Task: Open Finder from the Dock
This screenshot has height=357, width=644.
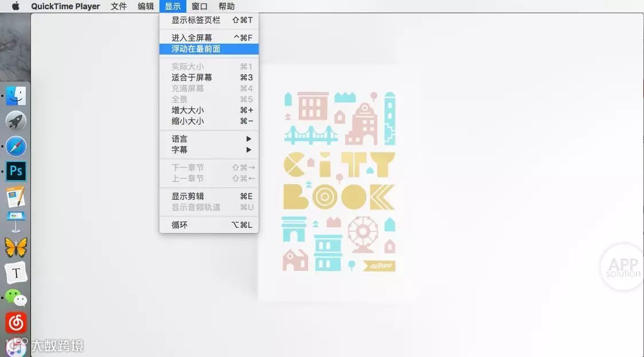Action: 16,96
